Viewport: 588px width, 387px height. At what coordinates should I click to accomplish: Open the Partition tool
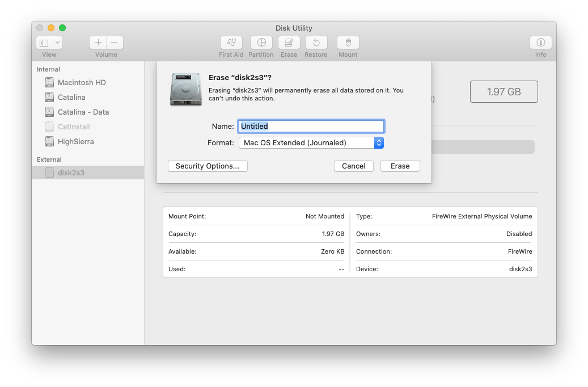coord(261,43)
